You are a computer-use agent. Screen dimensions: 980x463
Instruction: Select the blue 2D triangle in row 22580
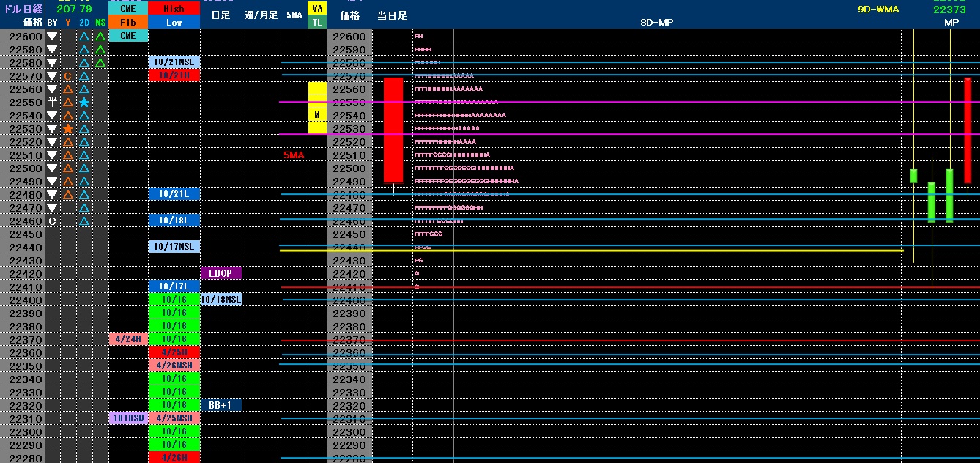tap(84, 63)
